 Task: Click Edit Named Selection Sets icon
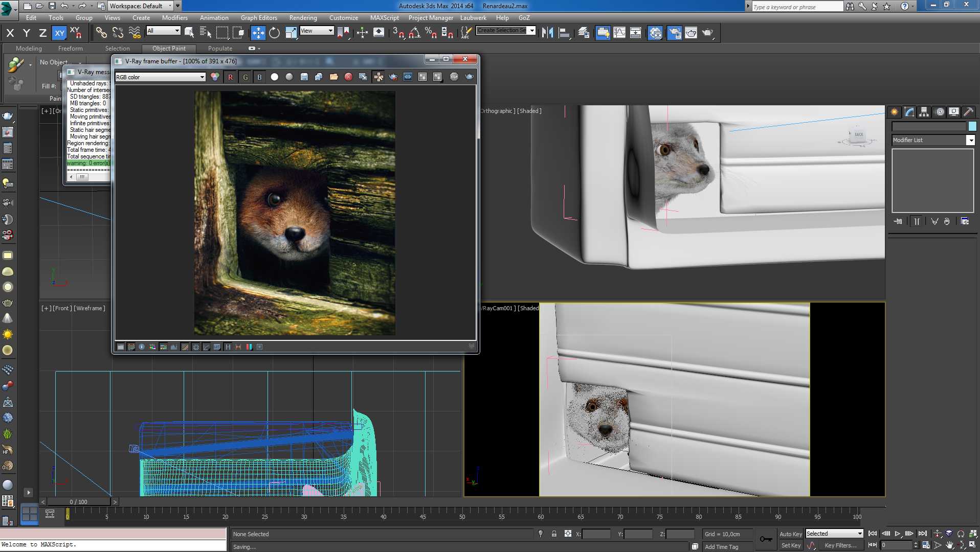pyautogui.click(x=466, y=33)
